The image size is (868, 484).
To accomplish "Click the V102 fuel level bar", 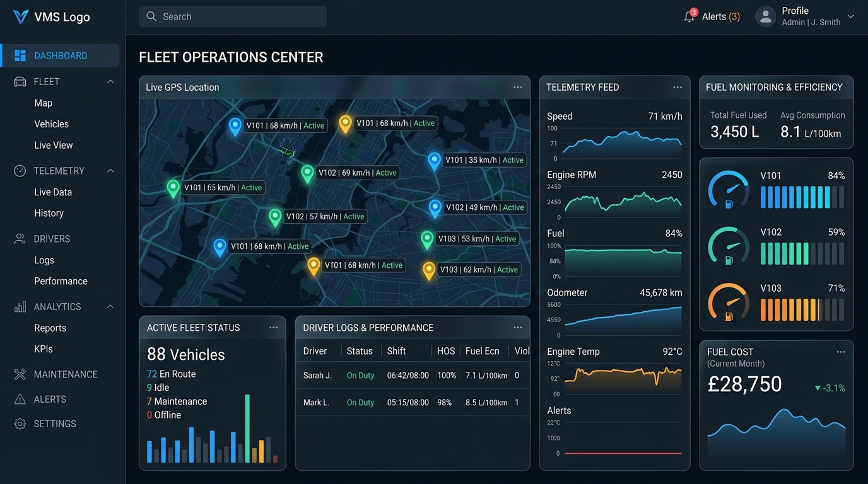I will click(802, 253).
